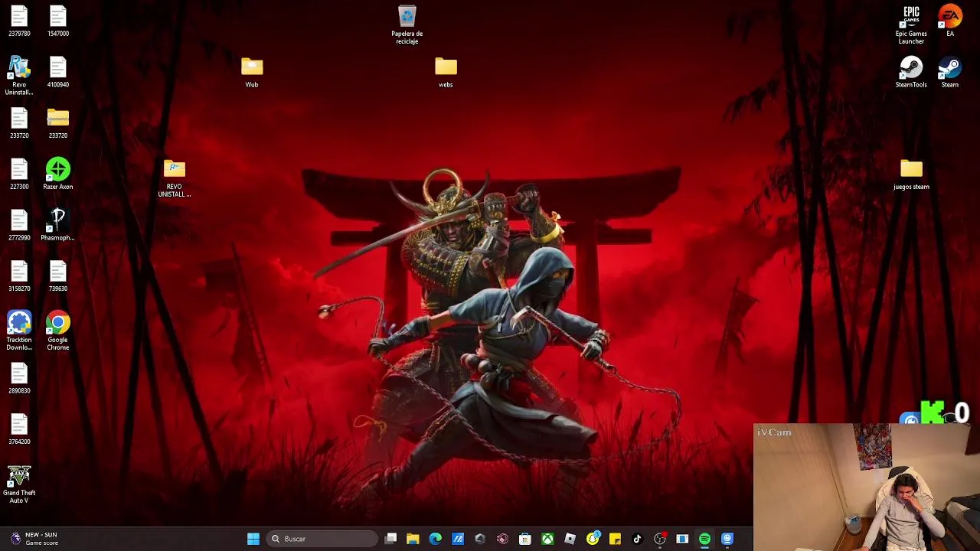980x551 pixels.
Task: Open the Google Chrome desktop shortcut
Action: [58, 331]
